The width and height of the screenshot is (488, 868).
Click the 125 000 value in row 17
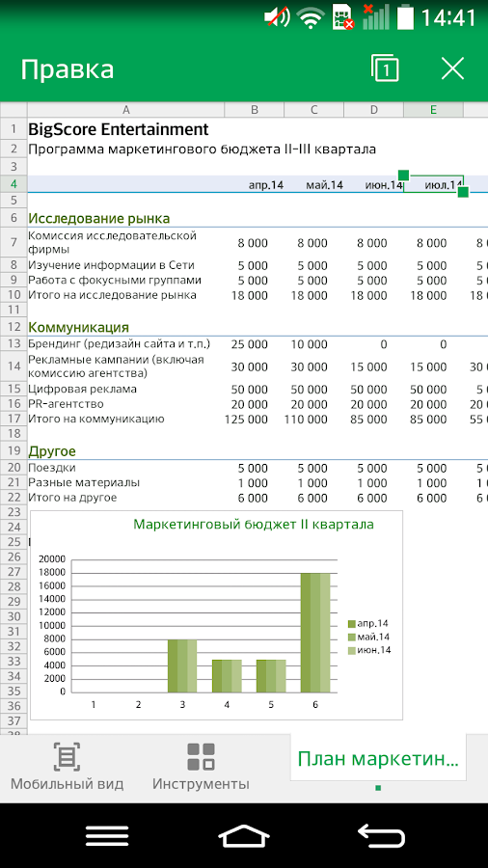click(246, 420)
